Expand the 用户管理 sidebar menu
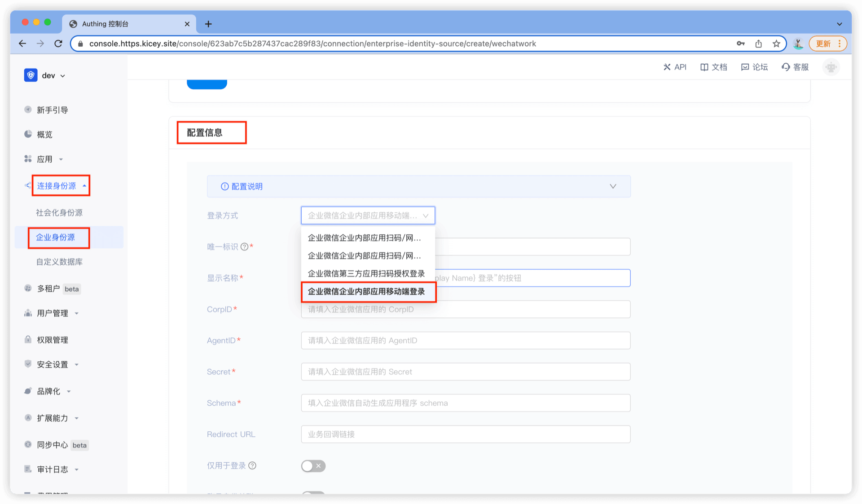The width and height of the screenshot is (862, 504). pyautogui.click(x=52, y=313)
